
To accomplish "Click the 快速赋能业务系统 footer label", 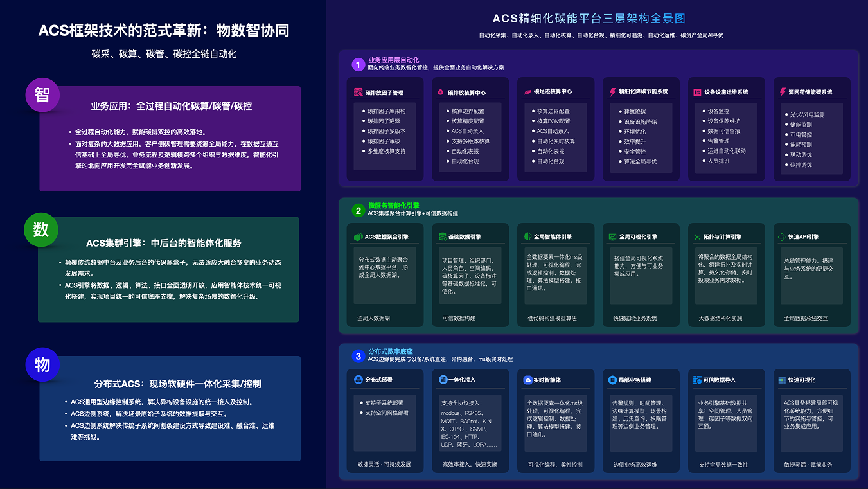I will 635,318.
